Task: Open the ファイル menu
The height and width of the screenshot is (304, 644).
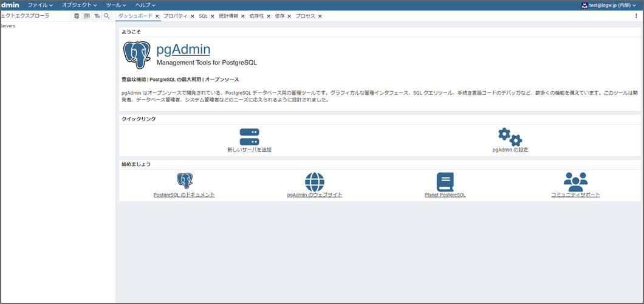Action: pos(40,5)
